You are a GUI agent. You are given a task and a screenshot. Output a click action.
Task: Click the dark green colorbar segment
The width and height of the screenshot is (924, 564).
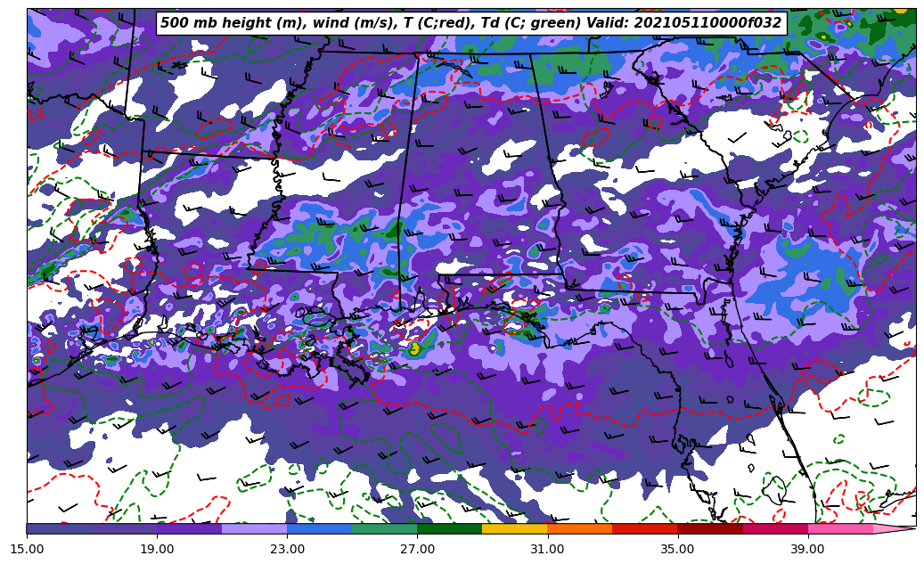click(449, 528)
